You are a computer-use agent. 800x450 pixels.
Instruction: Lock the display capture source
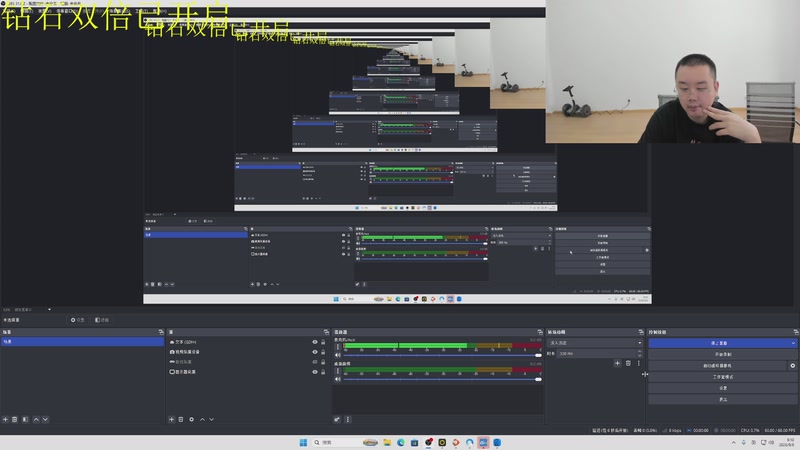[323, 372]
